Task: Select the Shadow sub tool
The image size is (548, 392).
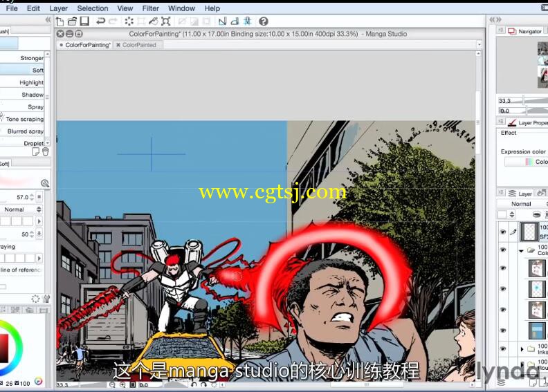Action: (22, 95)
